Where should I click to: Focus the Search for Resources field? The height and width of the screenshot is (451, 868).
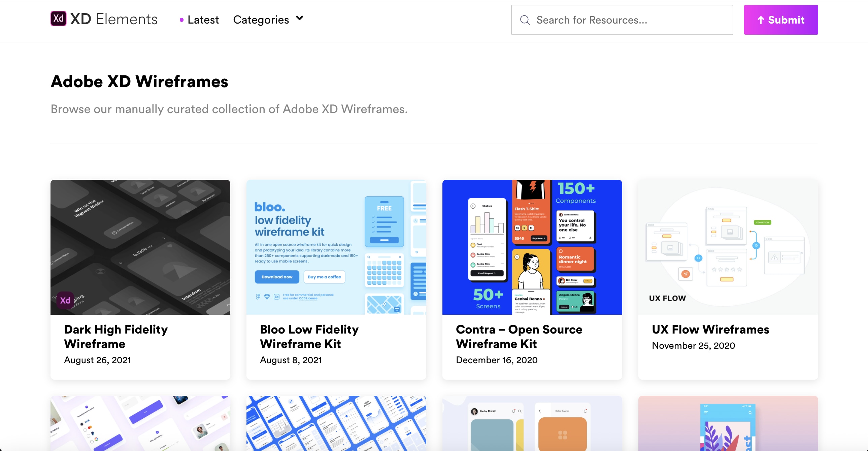[630, 20]
